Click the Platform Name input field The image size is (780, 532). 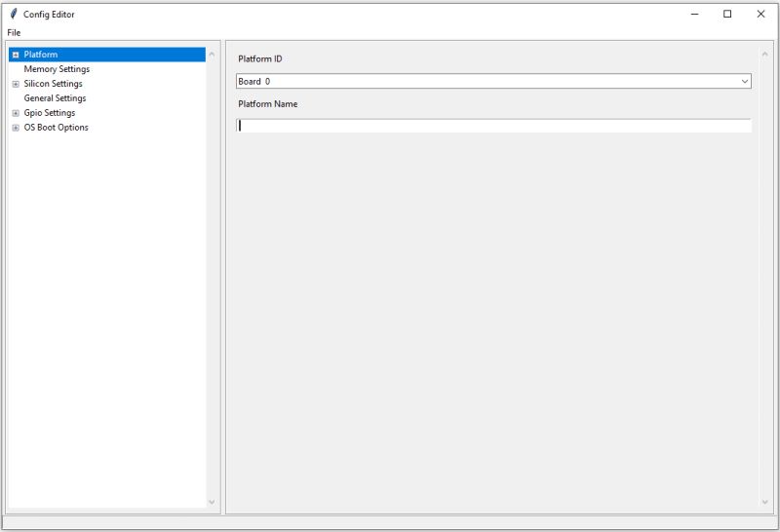pos(493,126)
